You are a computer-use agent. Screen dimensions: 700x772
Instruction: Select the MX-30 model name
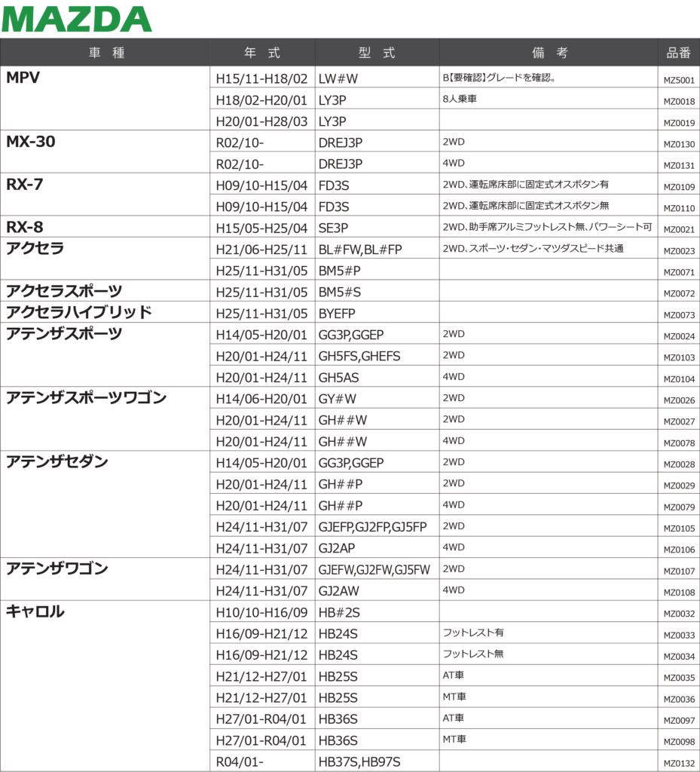point(31,142)
